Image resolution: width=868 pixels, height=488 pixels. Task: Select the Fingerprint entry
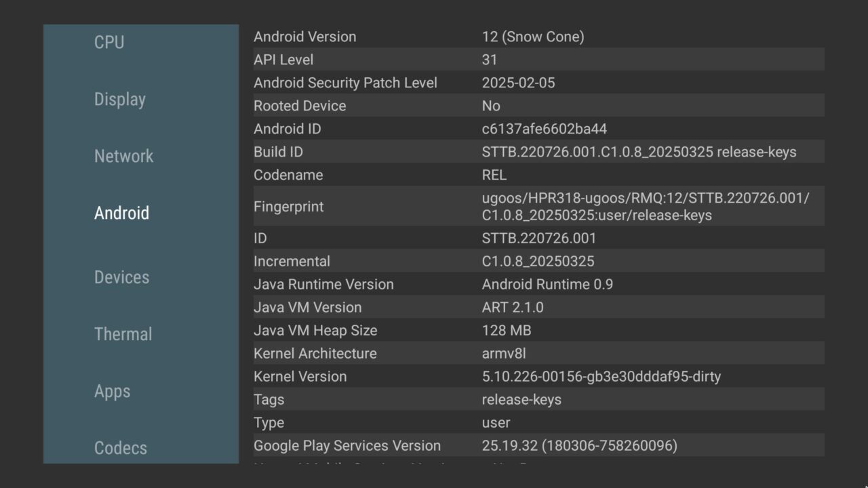point(538,207)
